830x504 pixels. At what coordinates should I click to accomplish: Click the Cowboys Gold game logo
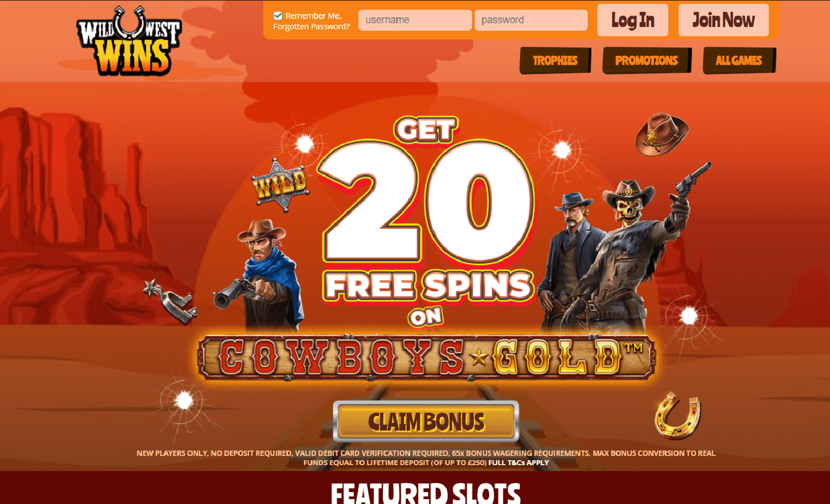(427, 358)
